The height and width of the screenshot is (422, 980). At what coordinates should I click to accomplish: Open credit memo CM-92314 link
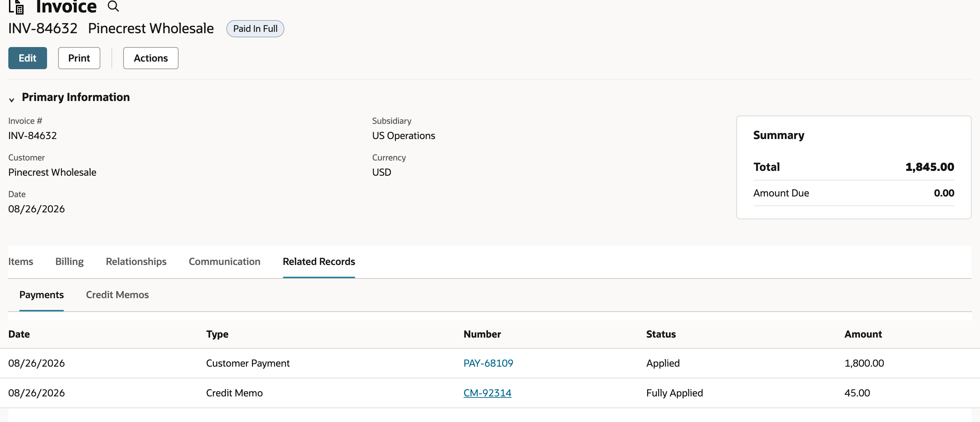(x=487, y=393)
